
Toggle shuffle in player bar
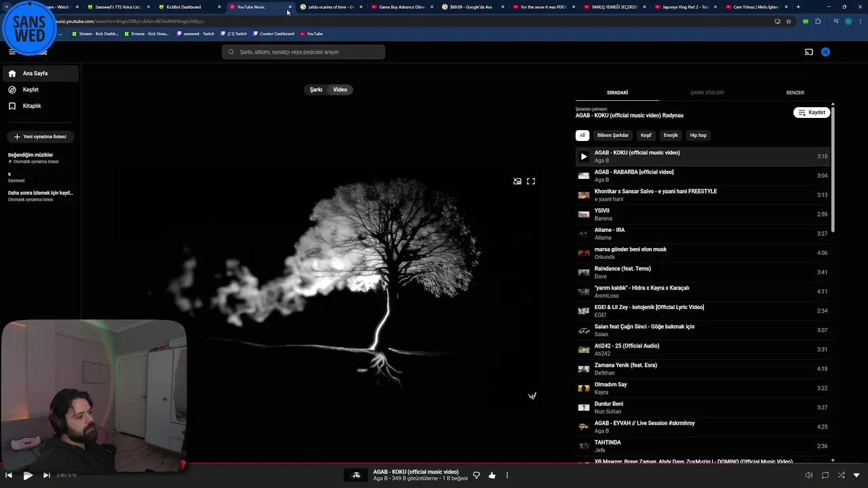pyautogui.click(x=842, y=475)
